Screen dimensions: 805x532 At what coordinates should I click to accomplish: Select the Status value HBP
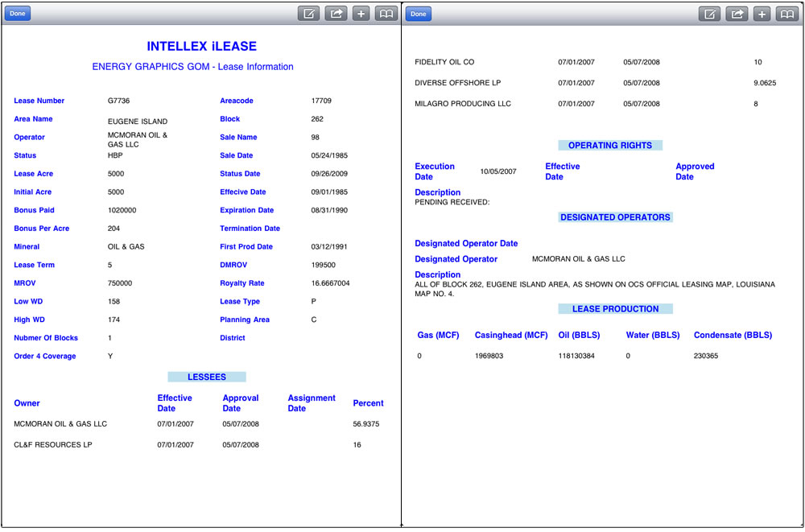115,155
